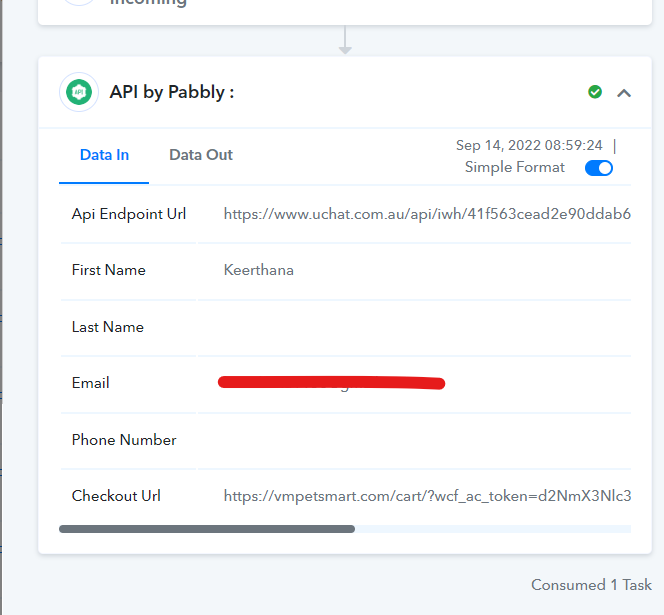This screenshot has width=664, height=615.
Task: Click the Consumed 1 Task text
Action: coord(591,585)
